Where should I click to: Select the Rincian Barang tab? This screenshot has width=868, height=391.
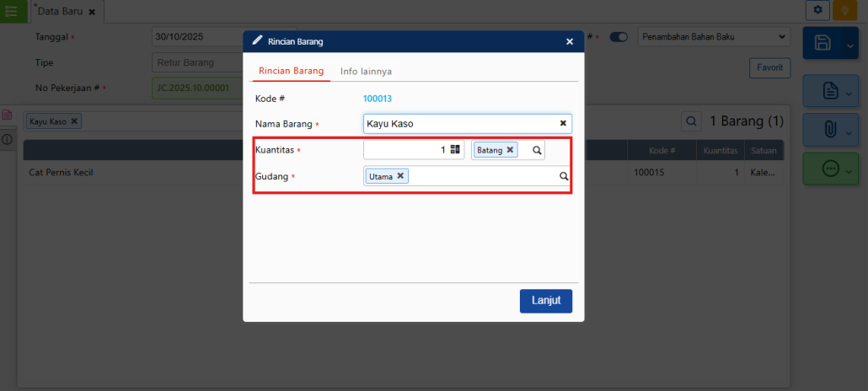point(291,72)
